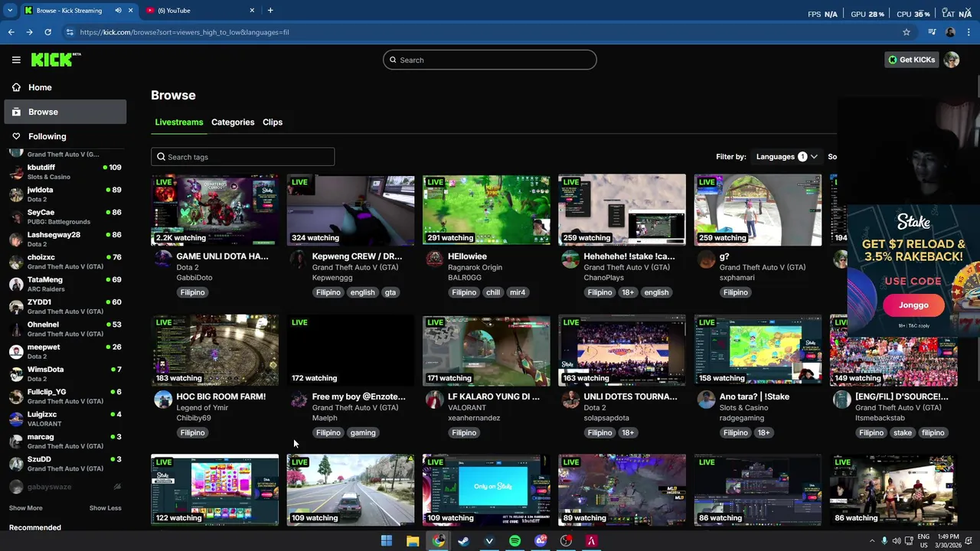Screen dimensions: 980x551
Task: Open radgegaming channel avatar
Action: point(706,399)
